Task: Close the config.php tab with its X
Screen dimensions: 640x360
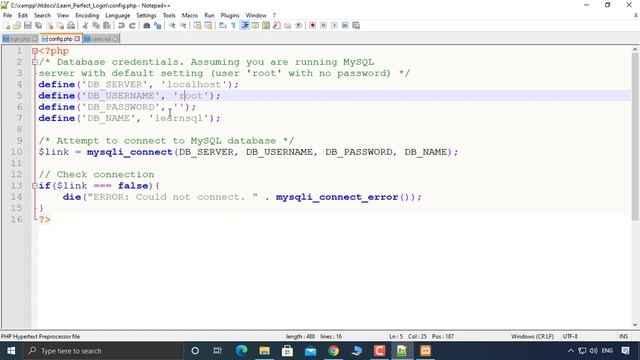Action: (77, 39)
